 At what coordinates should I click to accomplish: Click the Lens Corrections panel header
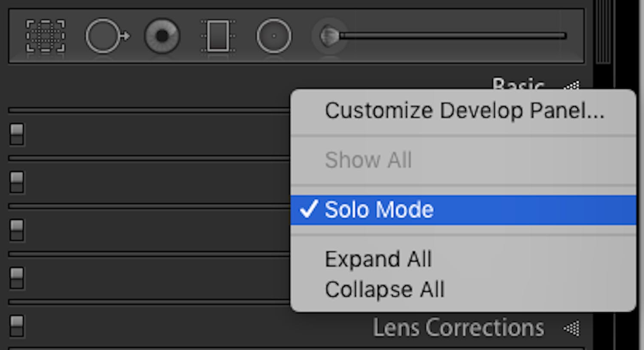pos(458,328)
